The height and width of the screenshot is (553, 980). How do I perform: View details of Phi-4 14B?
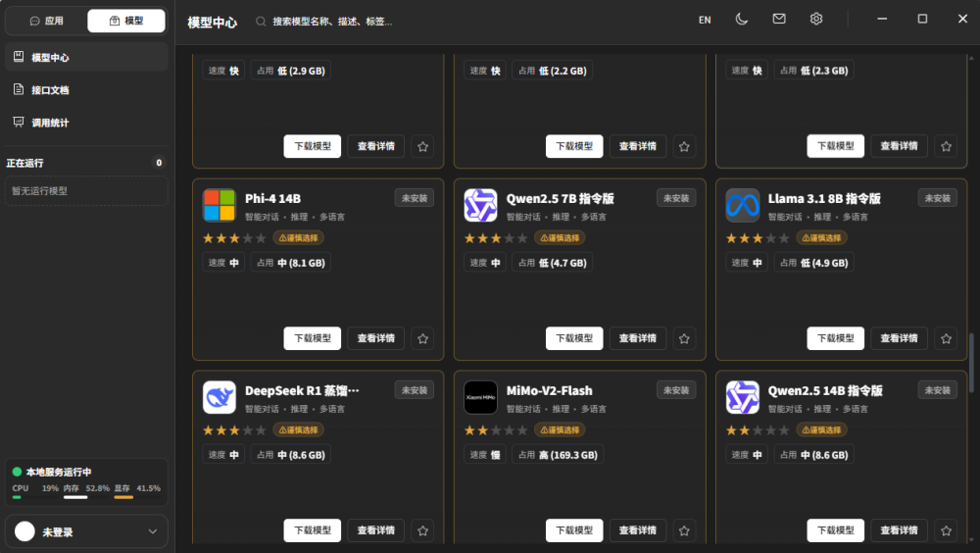tap(375, 338)
